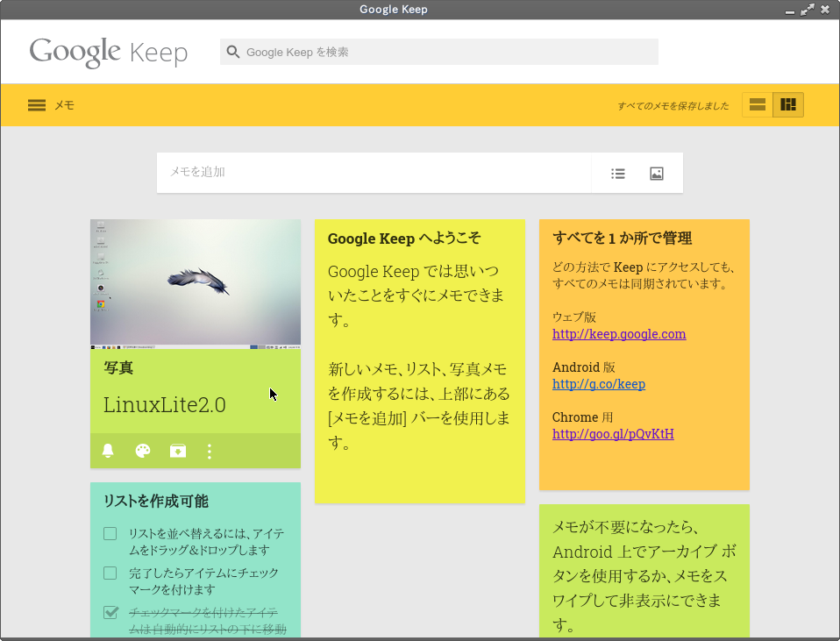Click the search magnifier icon
Screen dimensions: 840x641
coord(233,52)
